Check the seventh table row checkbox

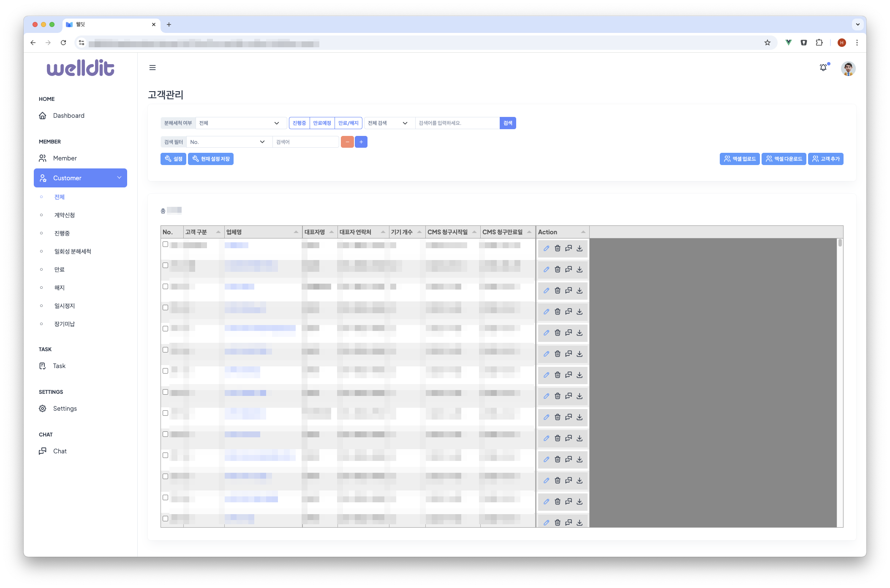coord(166,371)
